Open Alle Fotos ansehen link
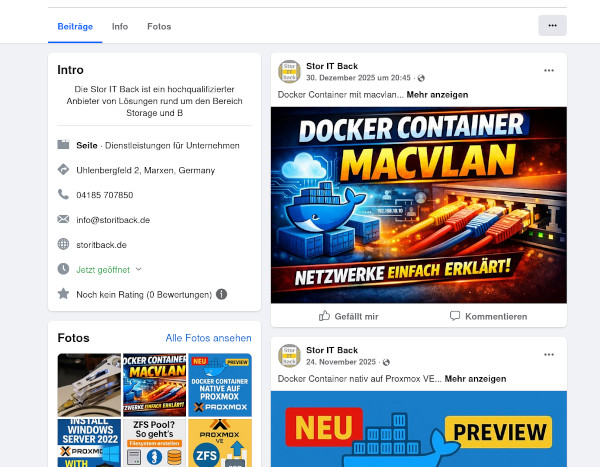 (209, 338)
